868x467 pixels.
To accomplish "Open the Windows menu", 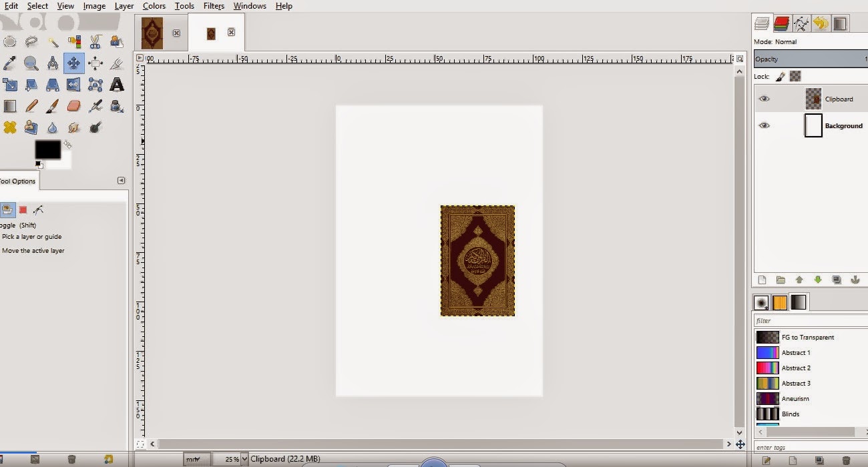I will point(250,6).
